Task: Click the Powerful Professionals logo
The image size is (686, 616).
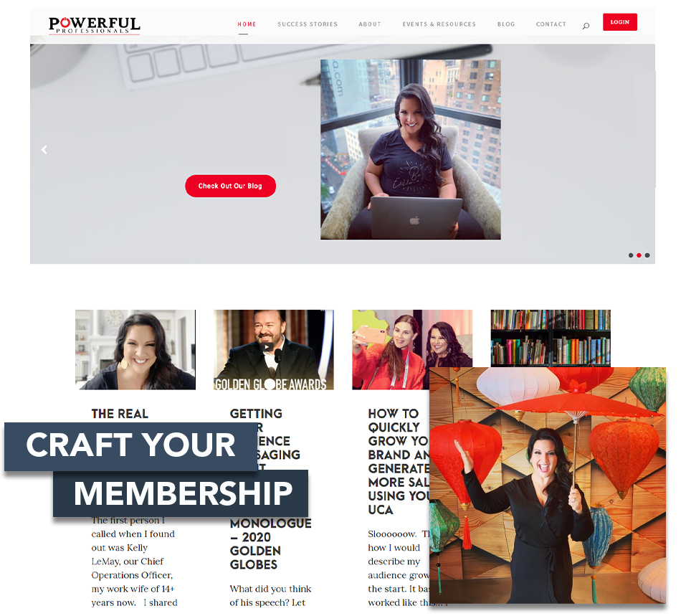Action: click(94, 25)
